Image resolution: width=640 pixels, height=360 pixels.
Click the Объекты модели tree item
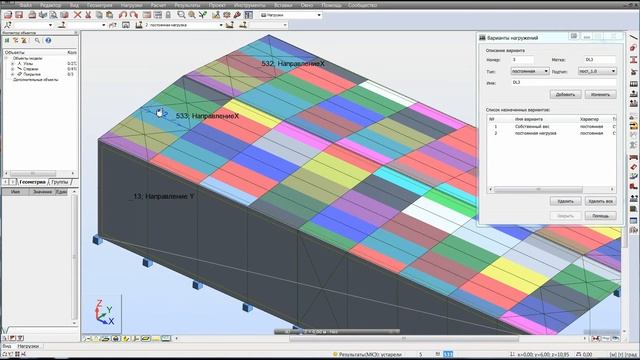(x=27, y=58)
